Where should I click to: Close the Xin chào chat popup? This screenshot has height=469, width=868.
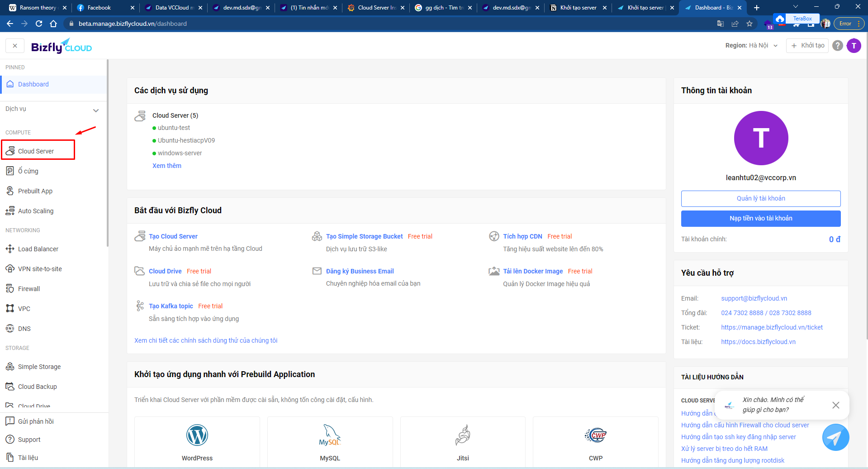(x=836, y=405)
